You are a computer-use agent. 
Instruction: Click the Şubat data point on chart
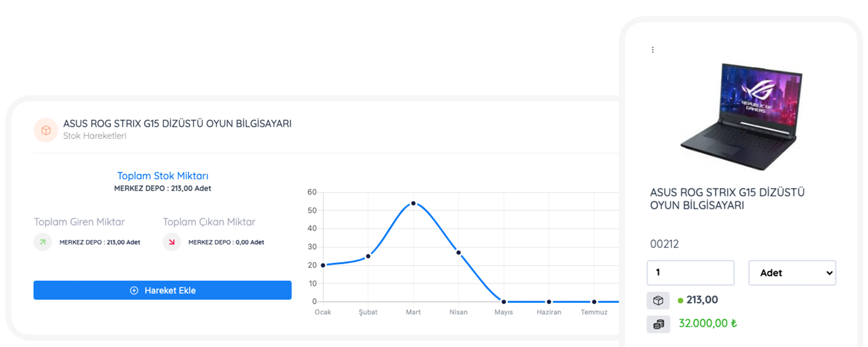[368, 256]
